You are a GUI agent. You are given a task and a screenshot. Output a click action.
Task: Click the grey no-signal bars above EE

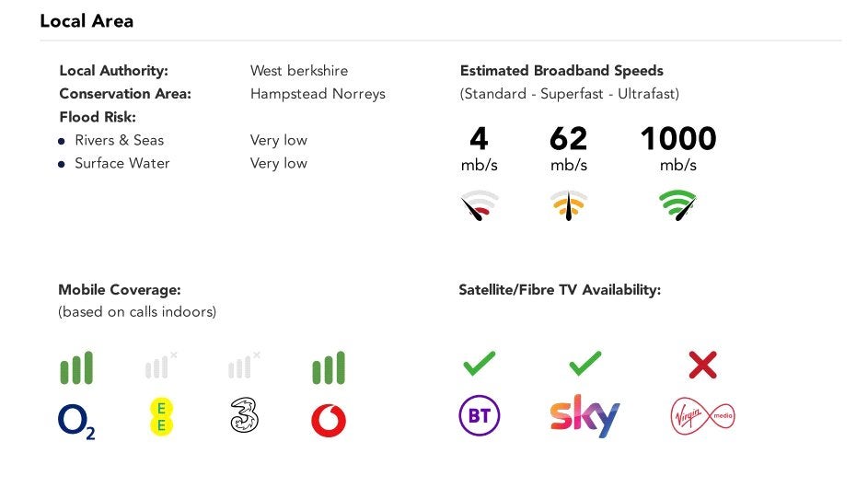coord(161,365)
